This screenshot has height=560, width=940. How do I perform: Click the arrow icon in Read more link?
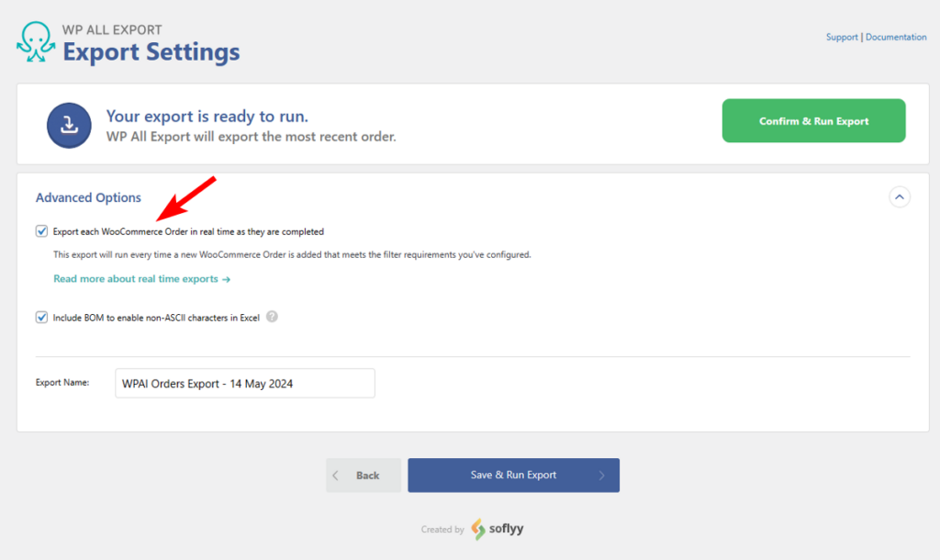tap(228, 277)
